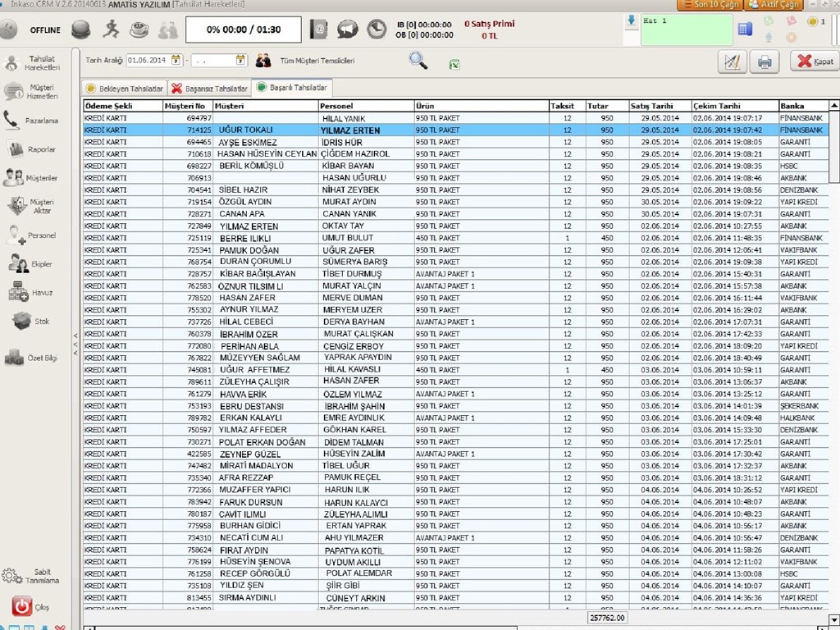Select the Başarılı Tahsilatlar tab

pyautogui.click(x=292, y=87)
